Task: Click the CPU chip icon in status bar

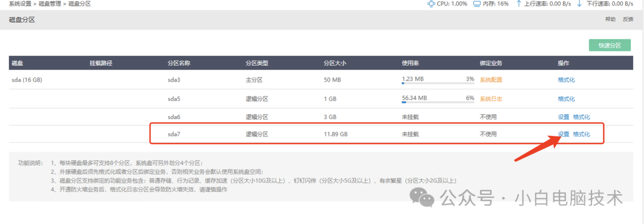Action: pyautogui.click(x=431, y=4)
